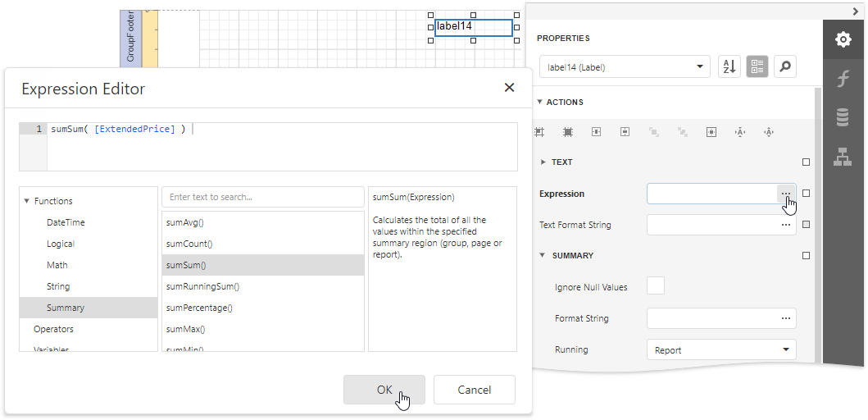This screenshot has width=868, height=420.
Task: Open the label14 (Label) control dropdown
Action: coord(625,67)
